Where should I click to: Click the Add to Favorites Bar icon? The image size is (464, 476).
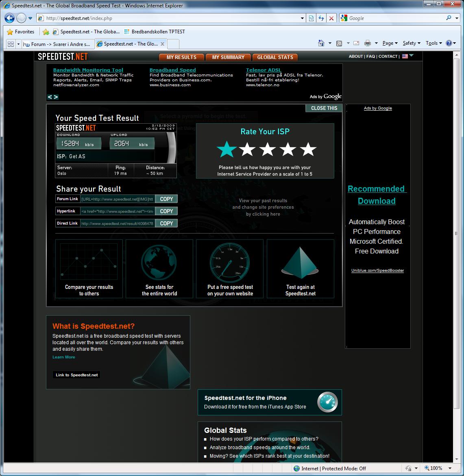tap(46, 32)
